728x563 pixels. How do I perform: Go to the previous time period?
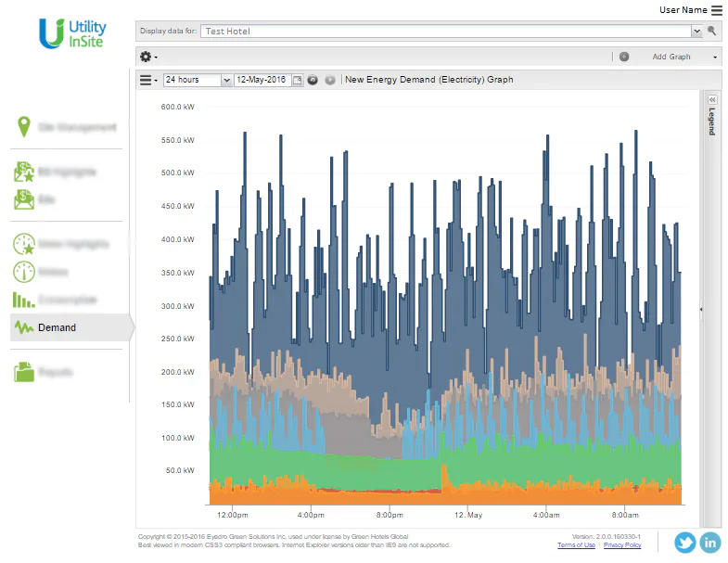pyautogui.click(x=313, y=80)
